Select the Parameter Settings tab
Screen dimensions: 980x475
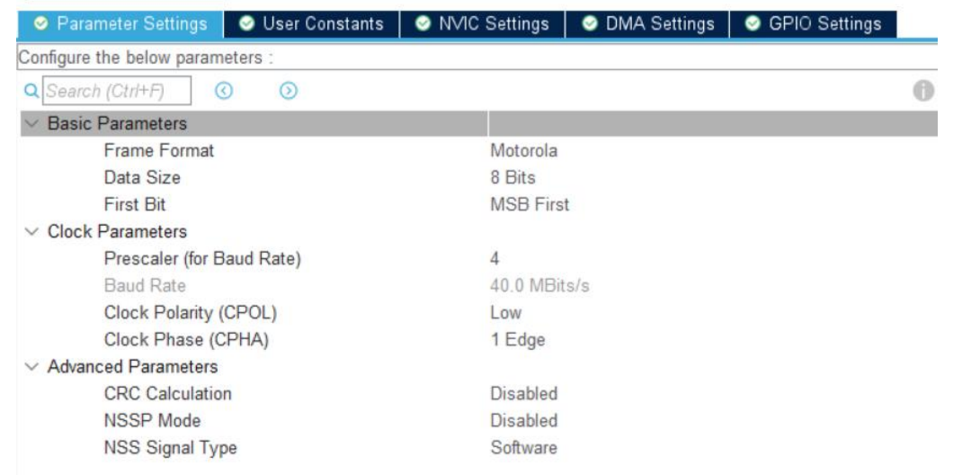(120, 24)
